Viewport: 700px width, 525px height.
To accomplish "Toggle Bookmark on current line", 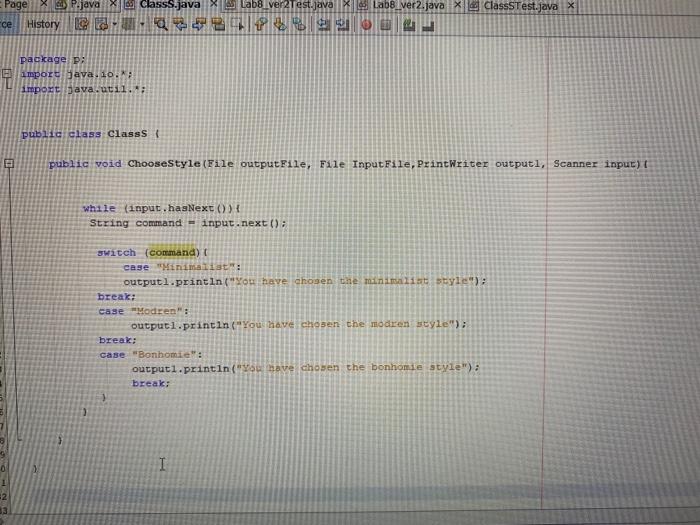I will (x=299, y=24).
